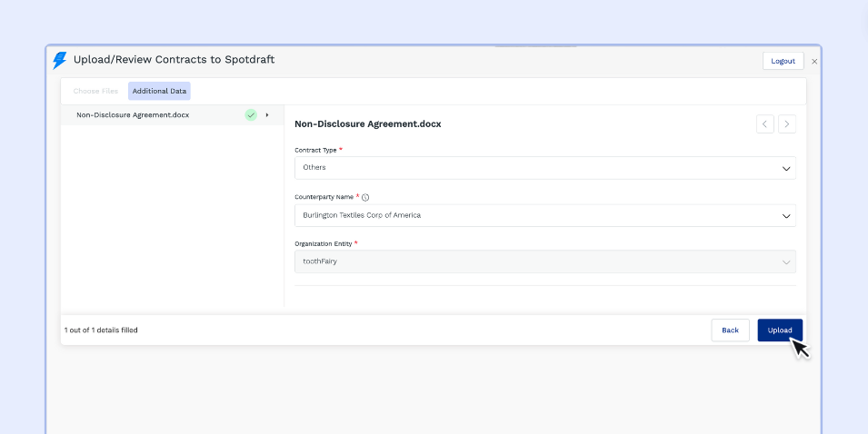Click the Back button

point(730,330)
